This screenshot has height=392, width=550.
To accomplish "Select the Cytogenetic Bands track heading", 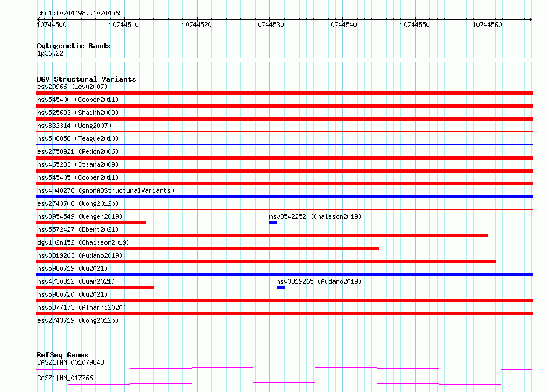I will coord(74,46).
